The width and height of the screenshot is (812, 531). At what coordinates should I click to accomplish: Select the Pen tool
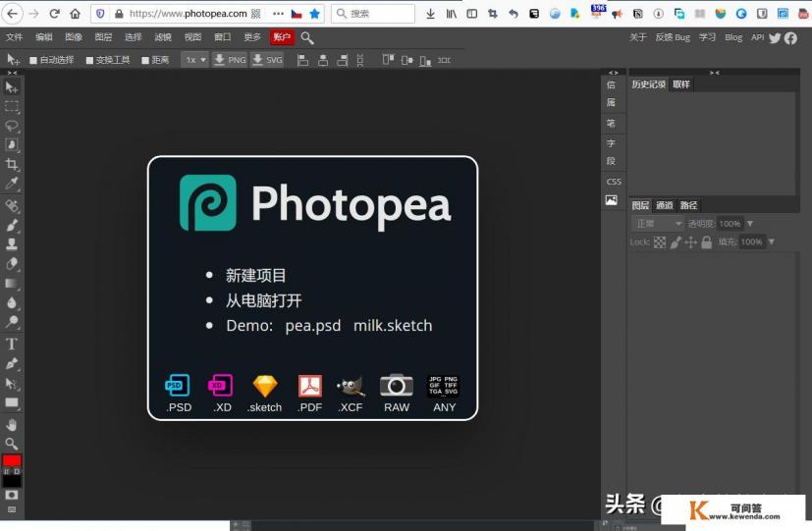(x=12, y=364)
